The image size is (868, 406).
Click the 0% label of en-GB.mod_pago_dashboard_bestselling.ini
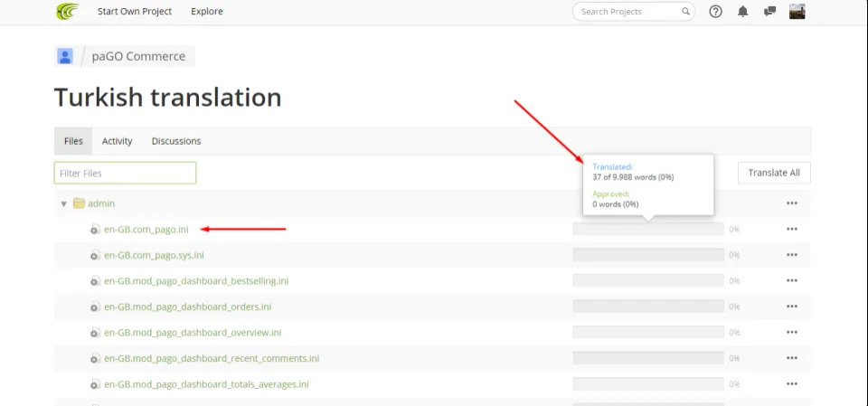[734, 281]
